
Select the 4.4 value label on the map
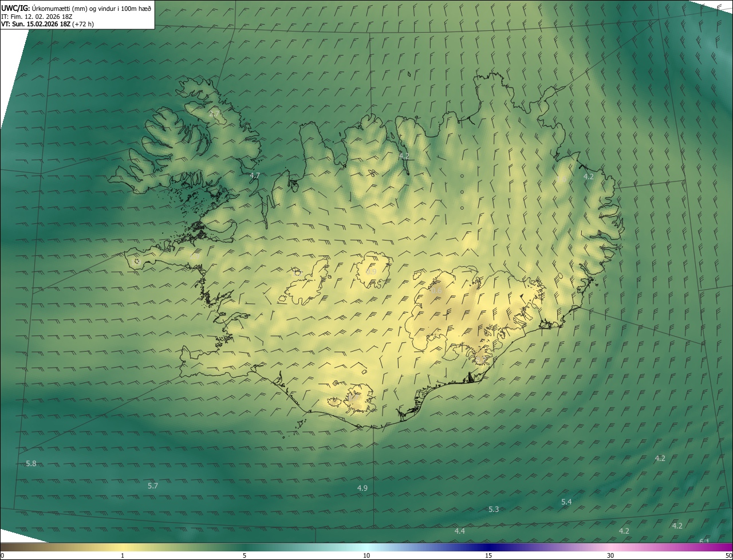click(460, 531)
